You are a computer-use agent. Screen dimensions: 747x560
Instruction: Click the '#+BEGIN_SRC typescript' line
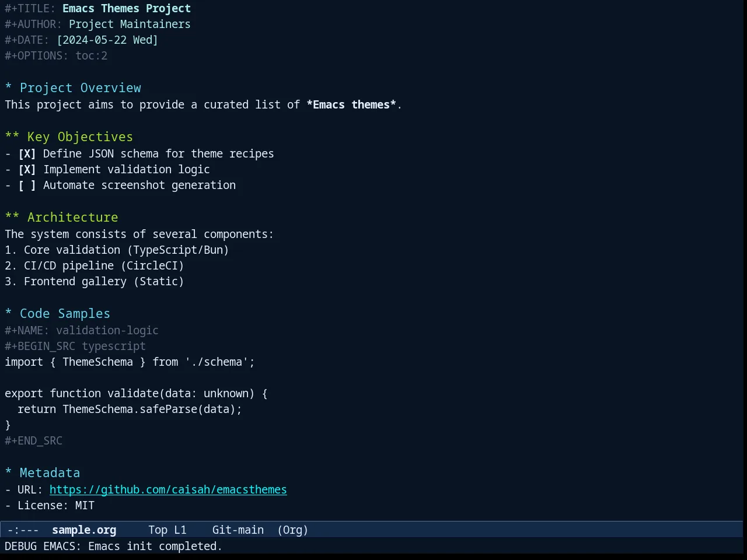[75, 346]
